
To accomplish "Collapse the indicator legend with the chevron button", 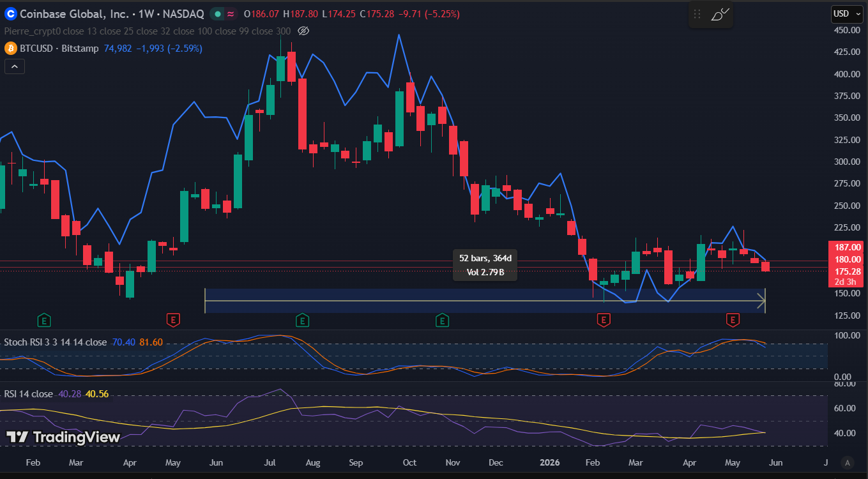I will pos(15,66).
